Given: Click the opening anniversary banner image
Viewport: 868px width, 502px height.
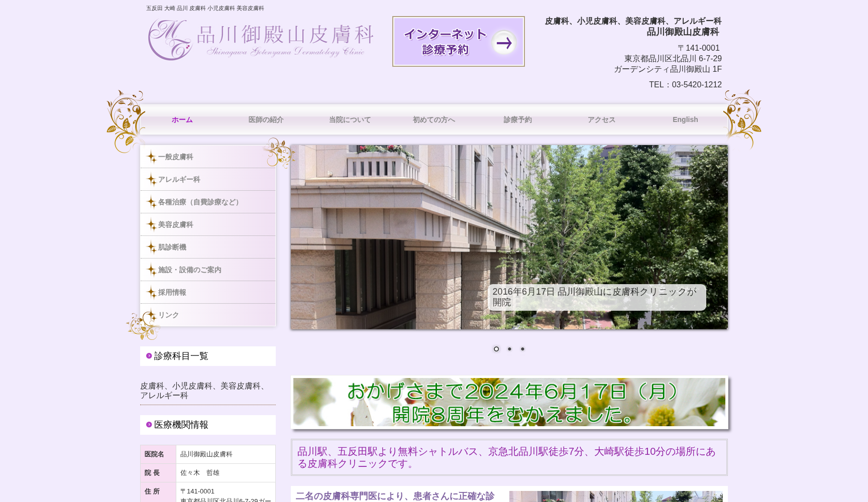Looking at the screenshot, I should tap(509, 402).
